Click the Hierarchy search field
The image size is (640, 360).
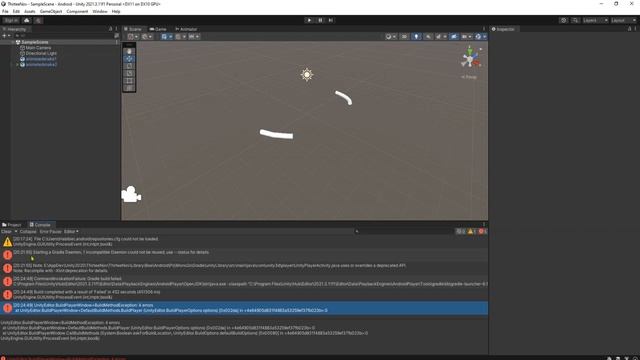click(x=64, y=36)
